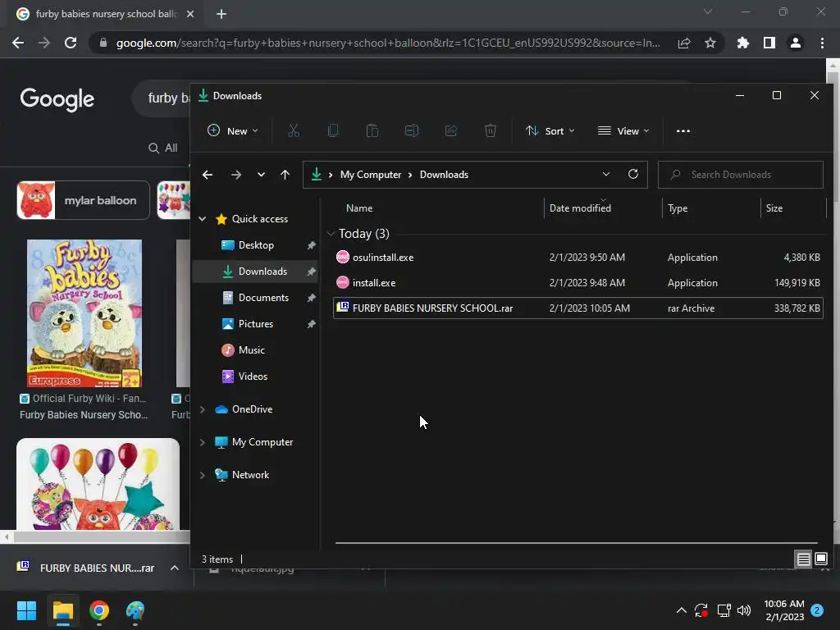Viewport: 840px width, 630px height.
Task: Click the mylar balloon suggestion chip
Action: [83, 200]
